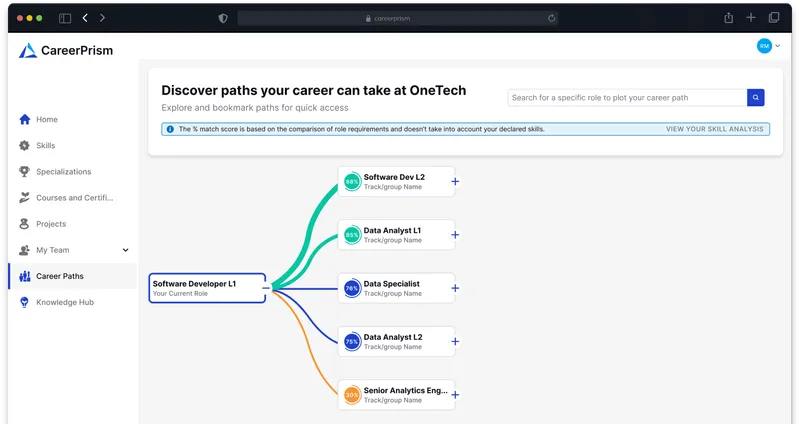
Task: Click the 75% match score circle
Action: pos(352,341)
